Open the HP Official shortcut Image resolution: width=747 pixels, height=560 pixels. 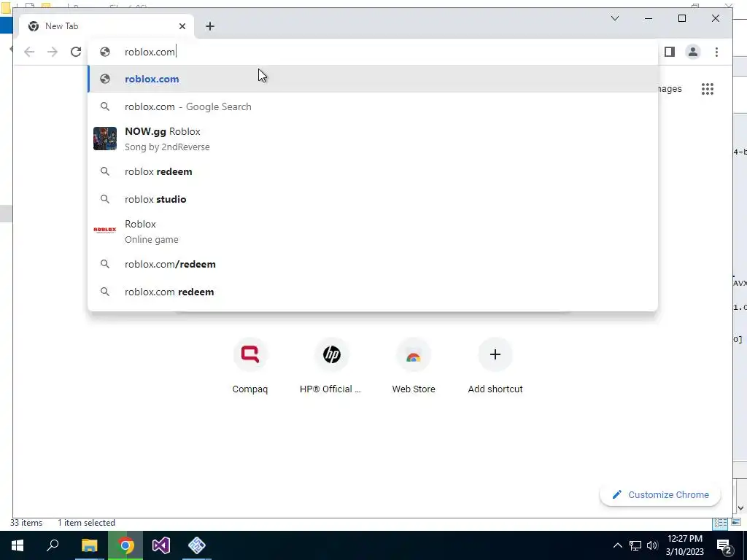(332, 367)
